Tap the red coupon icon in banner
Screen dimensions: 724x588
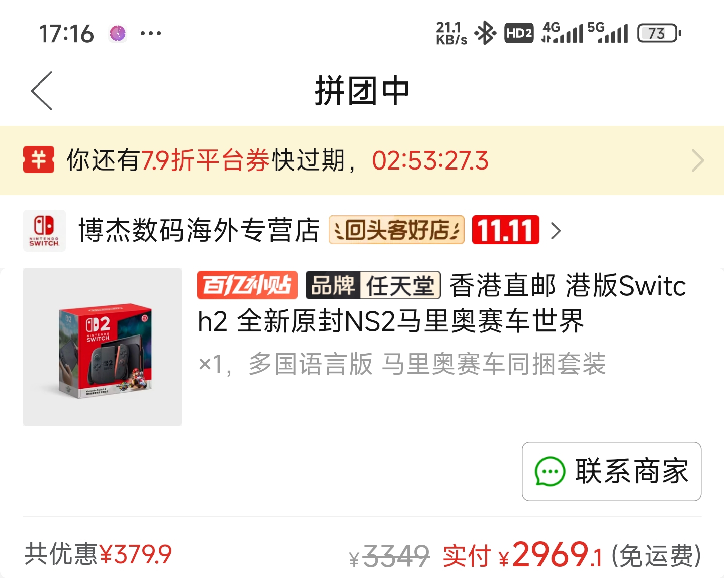click(x=39, y=160)
